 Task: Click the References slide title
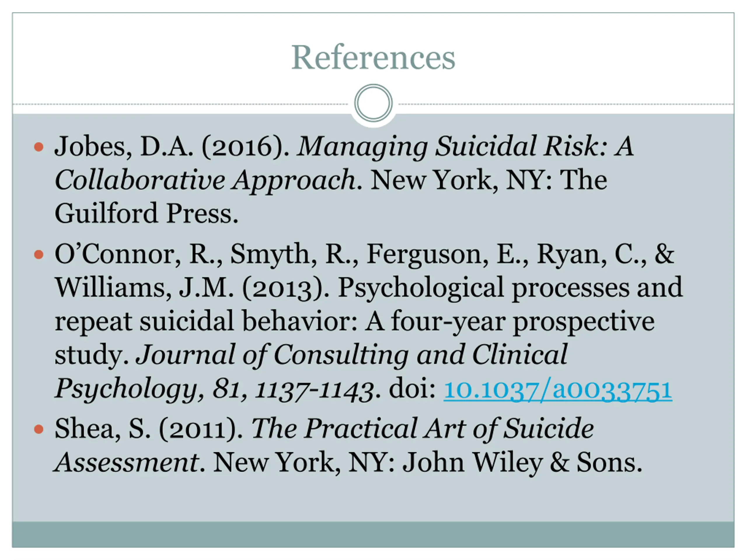tap(373, 58)
